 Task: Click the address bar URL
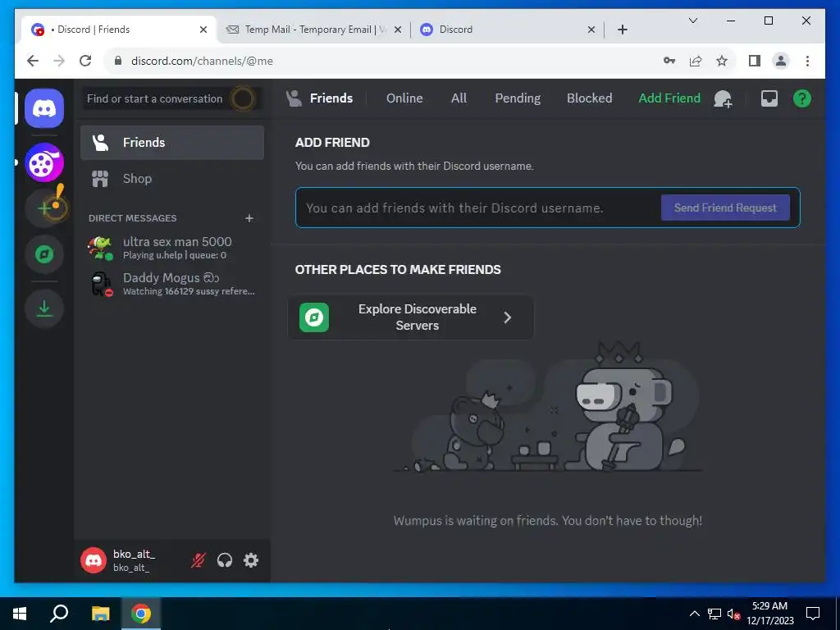pyautogui.click(x=202, y=61)
